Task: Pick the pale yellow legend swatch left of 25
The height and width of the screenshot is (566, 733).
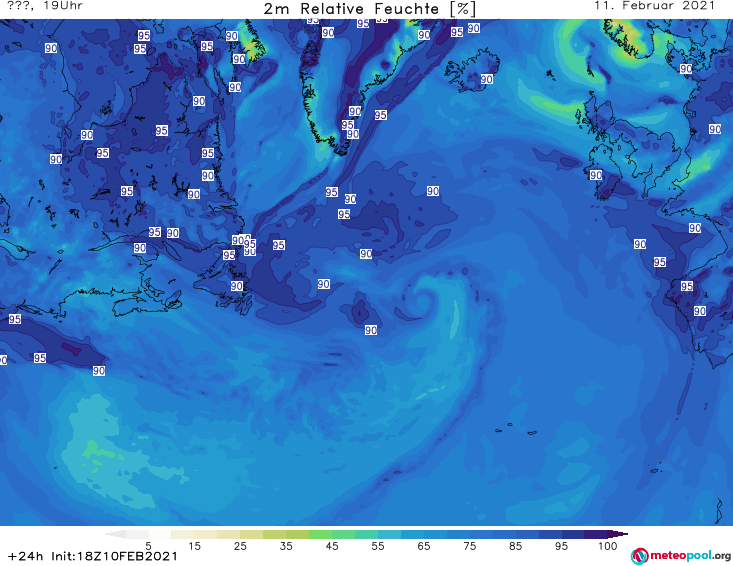Action: tap(229, 534)
